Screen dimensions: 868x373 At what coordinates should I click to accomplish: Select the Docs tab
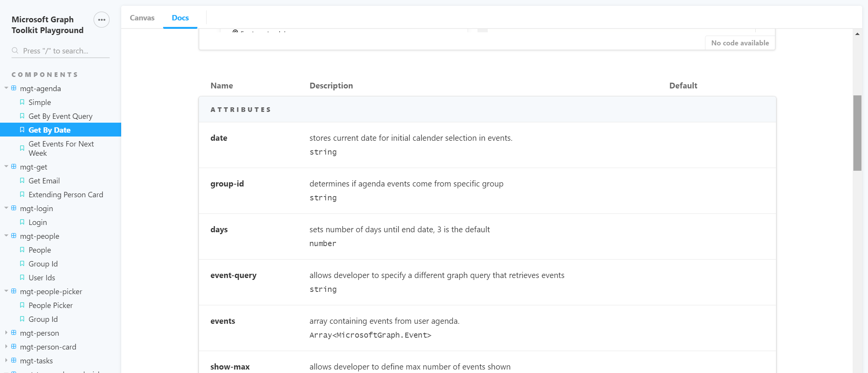[x=180, y=18]
